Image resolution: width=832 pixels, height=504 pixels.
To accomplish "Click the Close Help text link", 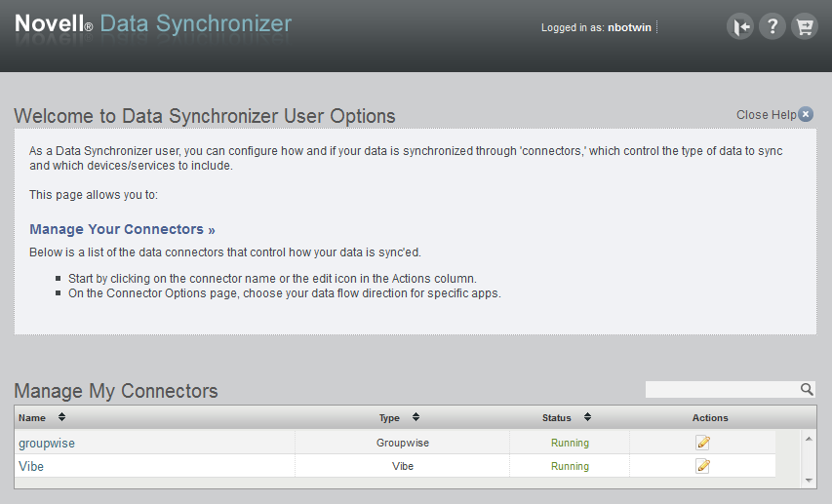I will click(x=766, y=115).
